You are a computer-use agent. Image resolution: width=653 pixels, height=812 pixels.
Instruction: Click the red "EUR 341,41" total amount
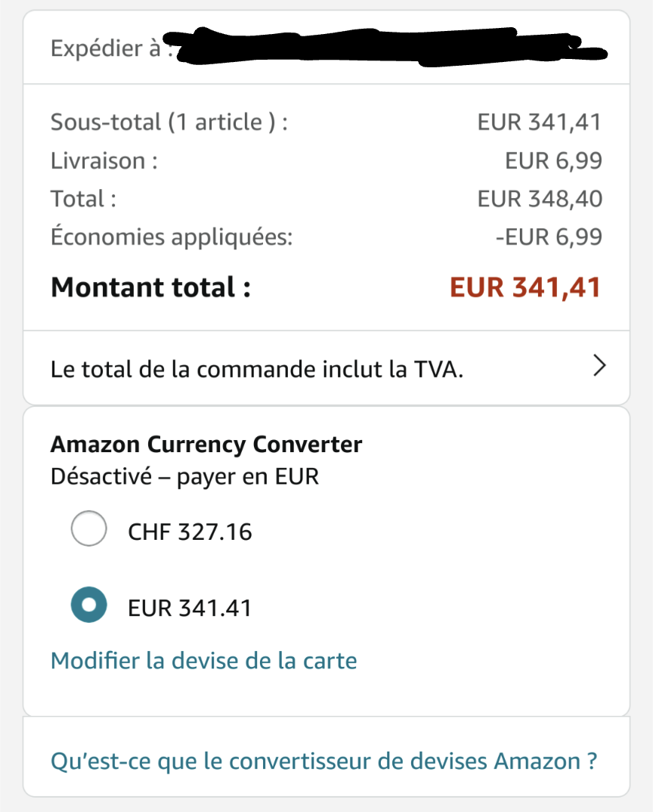point(525,287)
